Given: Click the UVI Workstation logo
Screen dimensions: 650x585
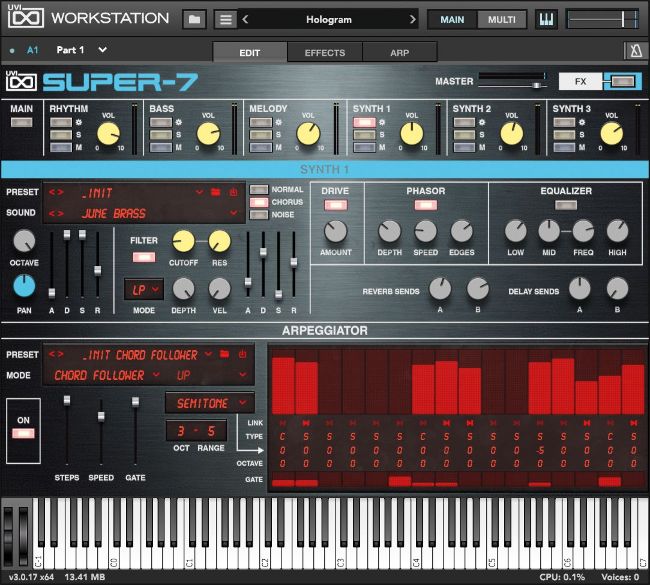Looking at the screenshot, I should (x=88, y=17).
